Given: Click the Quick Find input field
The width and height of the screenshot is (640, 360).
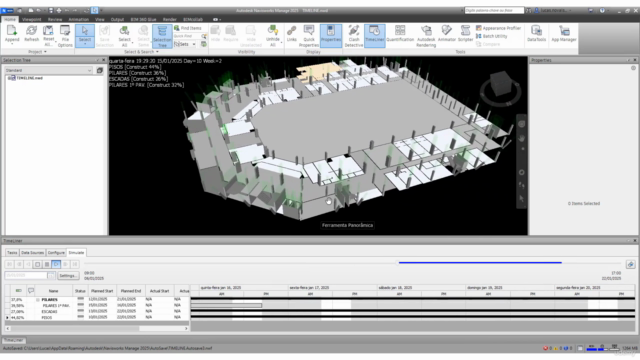Looking at the screenshot, I should point(187,36).
